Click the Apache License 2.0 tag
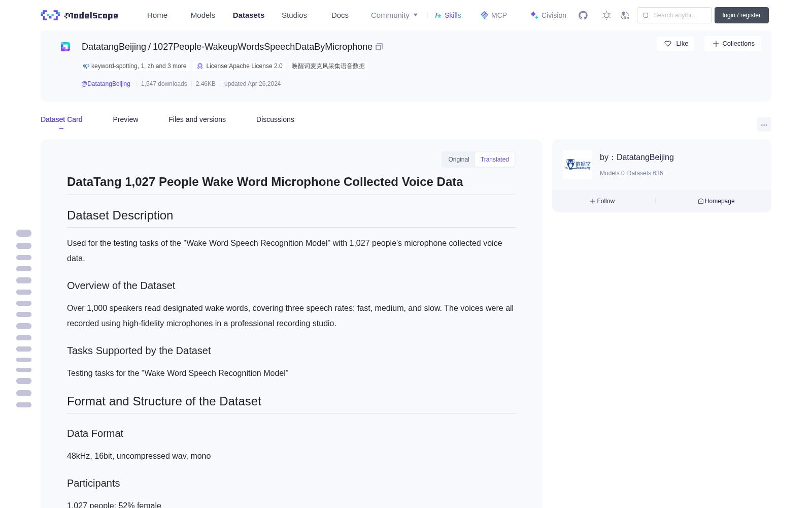Image resolution: width=812 pixels, height=508 pixels. click(240, 66)
